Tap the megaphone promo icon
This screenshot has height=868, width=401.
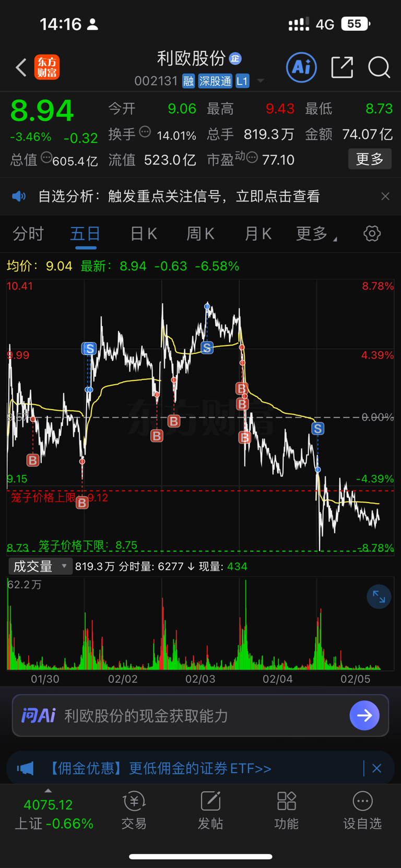(25, 768)
